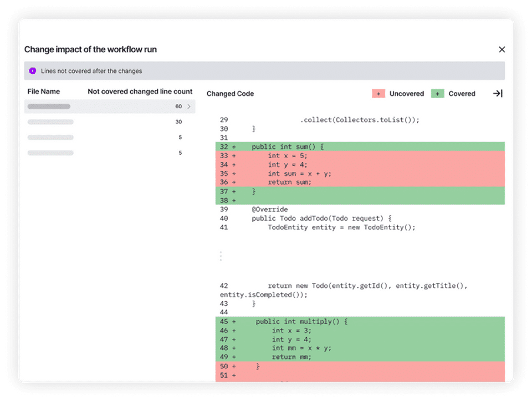Image resolution: width=532 pixels, height=400 pixels.
Task: Click the 'Covered' legend label
Action: point(462,93)
